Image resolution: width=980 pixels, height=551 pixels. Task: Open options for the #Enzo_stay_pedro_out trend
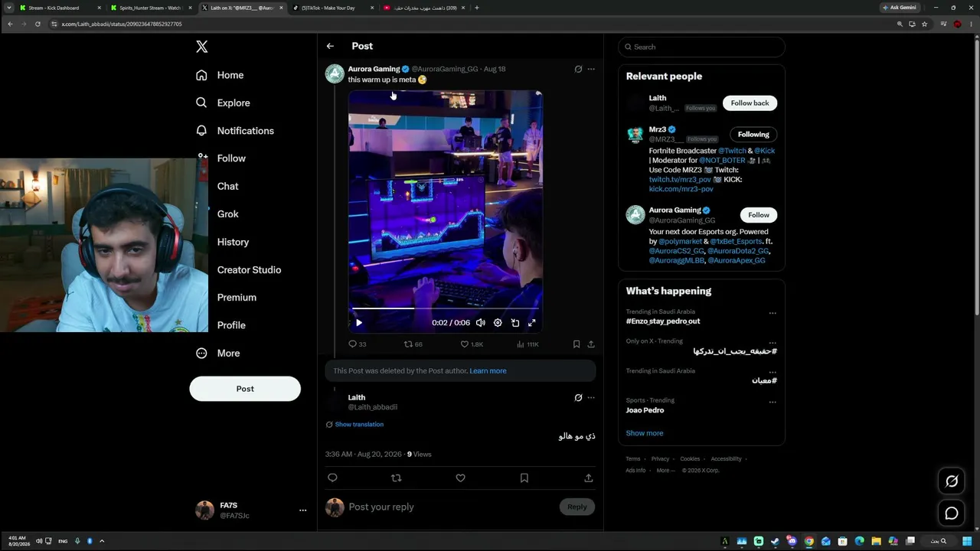pyautogui.click(x=773, y=313)
